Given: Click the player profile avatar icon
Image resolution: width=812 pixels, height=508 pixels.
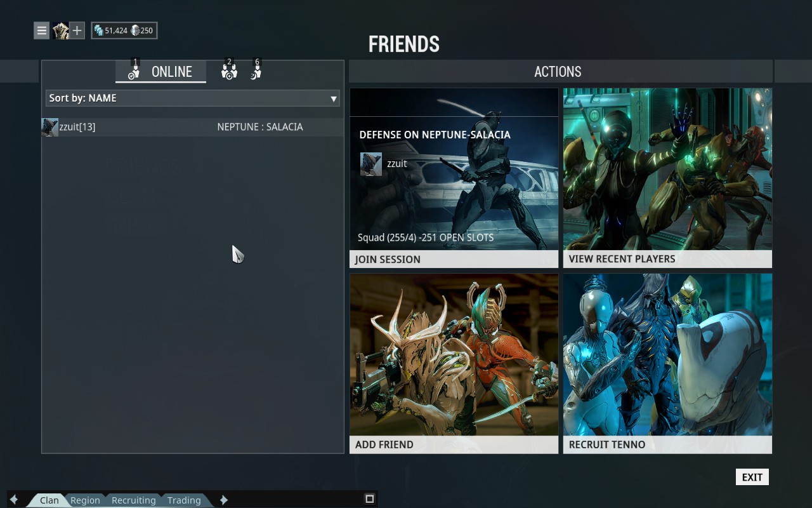Looking at the screenshot, I should 61,30.
